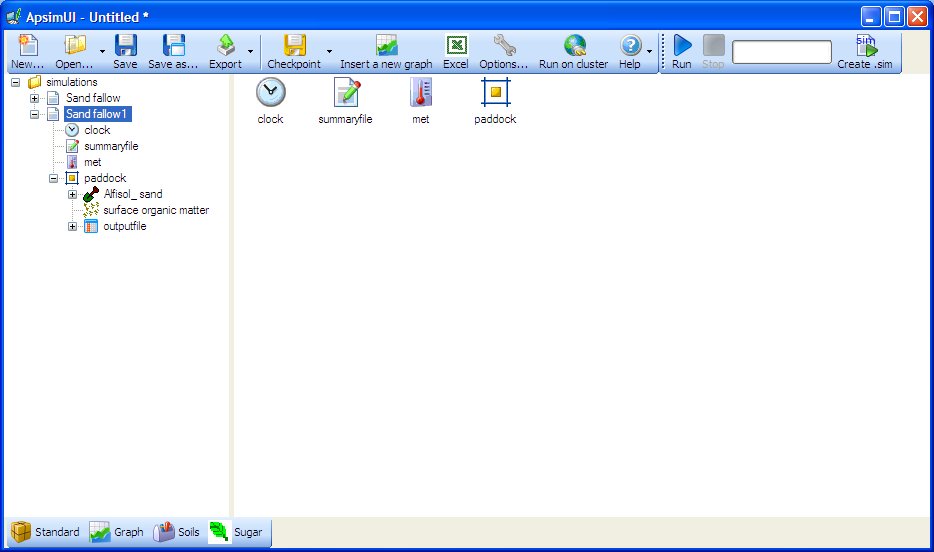Open dropdown arrow next to Open

coord(102,51)
